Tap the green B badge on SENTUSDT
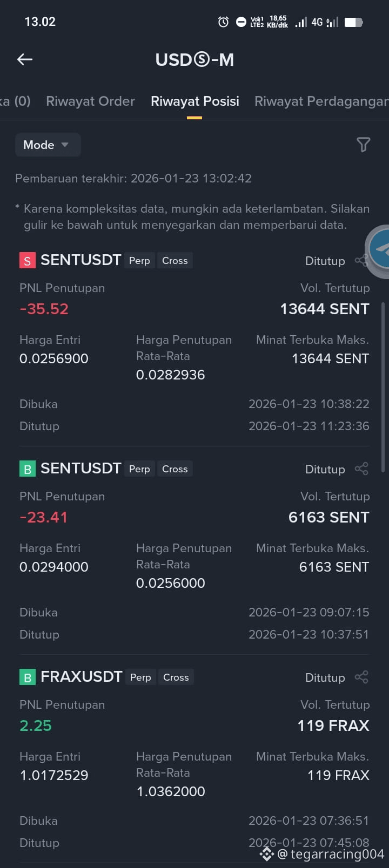 [28, 469]
